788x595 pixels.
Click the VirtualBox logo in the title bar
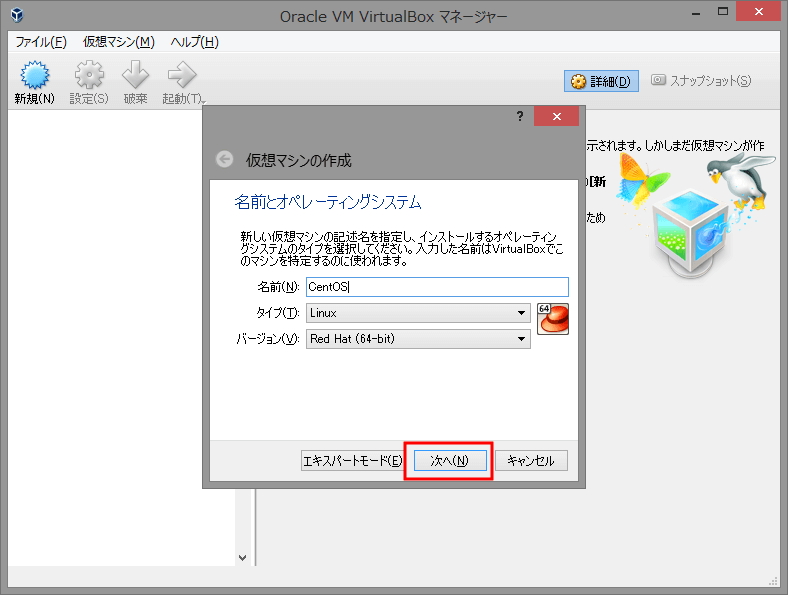[17, 15]
